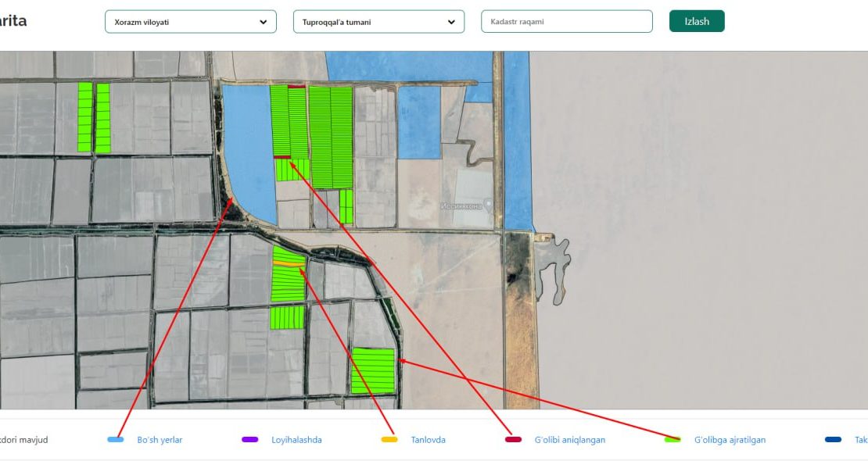
Task: Select the Loyihalashda legend label
Action: pyautogui.click(x=296, y=440)
